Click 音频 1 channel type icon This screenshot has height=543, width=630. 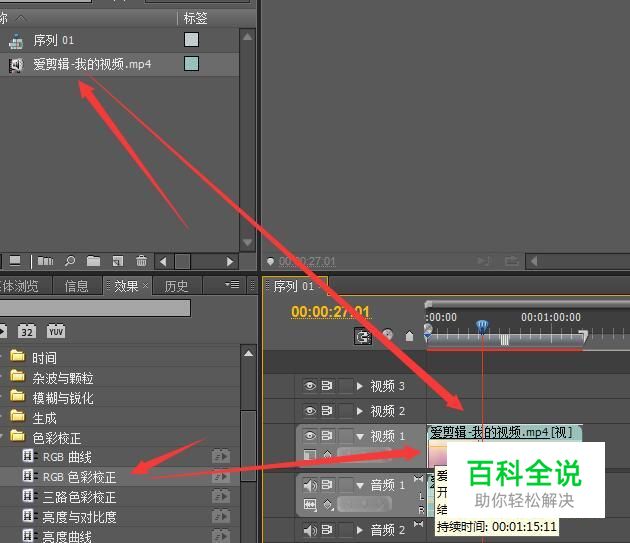coord(418,479)
